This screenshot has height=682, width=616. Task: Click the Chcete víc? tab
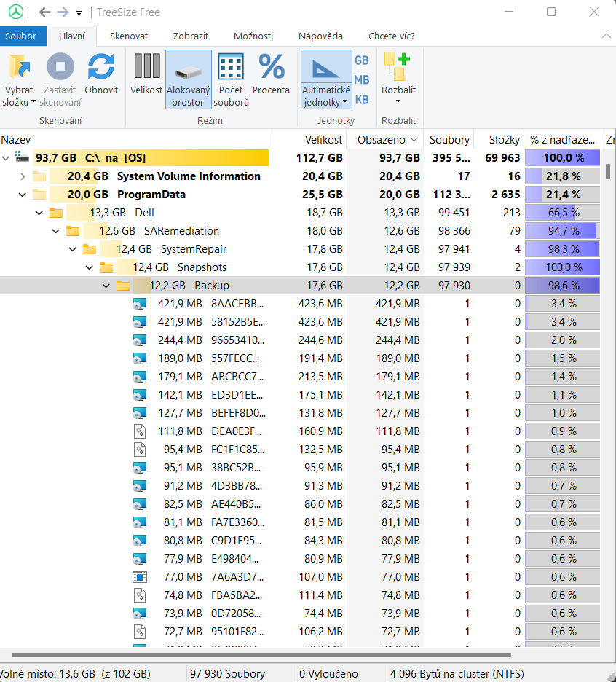[x=391, y=36]
